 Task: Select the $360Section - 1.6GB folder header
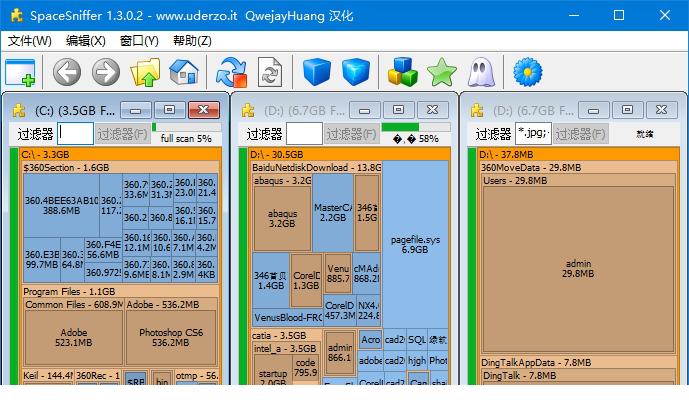pyautogui.click(x=120, y=167)
